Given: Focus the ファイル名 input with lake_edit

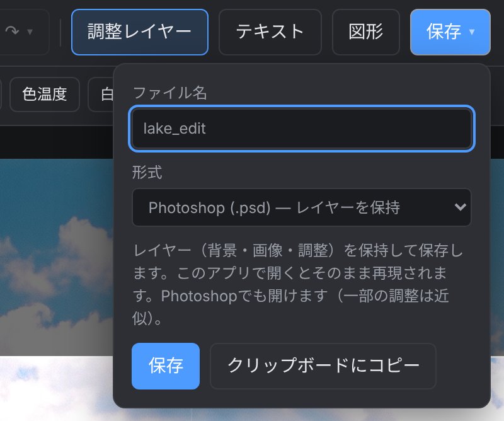Looking at the screenshot, I should click(302, 129).
